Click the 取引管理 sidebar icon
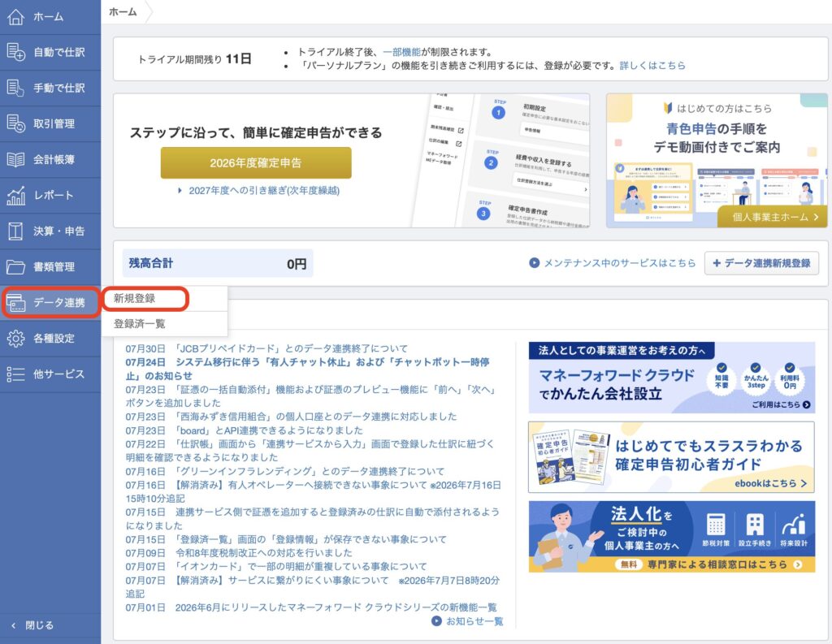The width and height of the screenshot is (832, 644). point(15,123)
